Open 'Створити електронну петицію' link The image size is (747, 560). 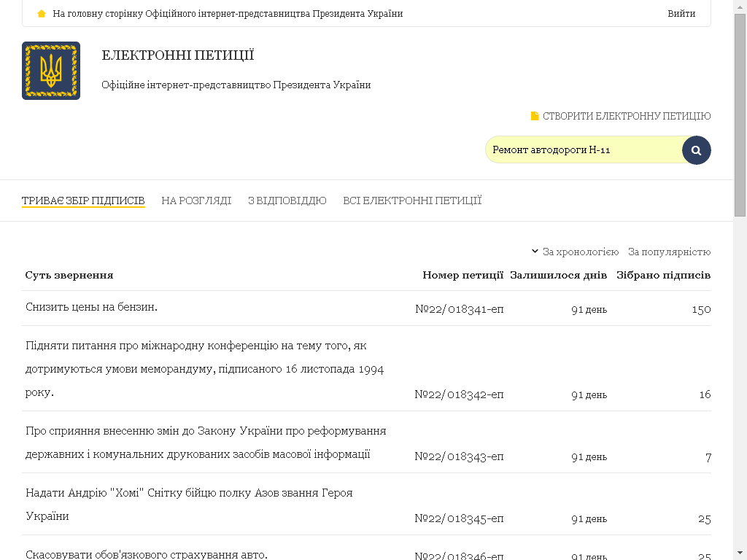coord(626,116)
